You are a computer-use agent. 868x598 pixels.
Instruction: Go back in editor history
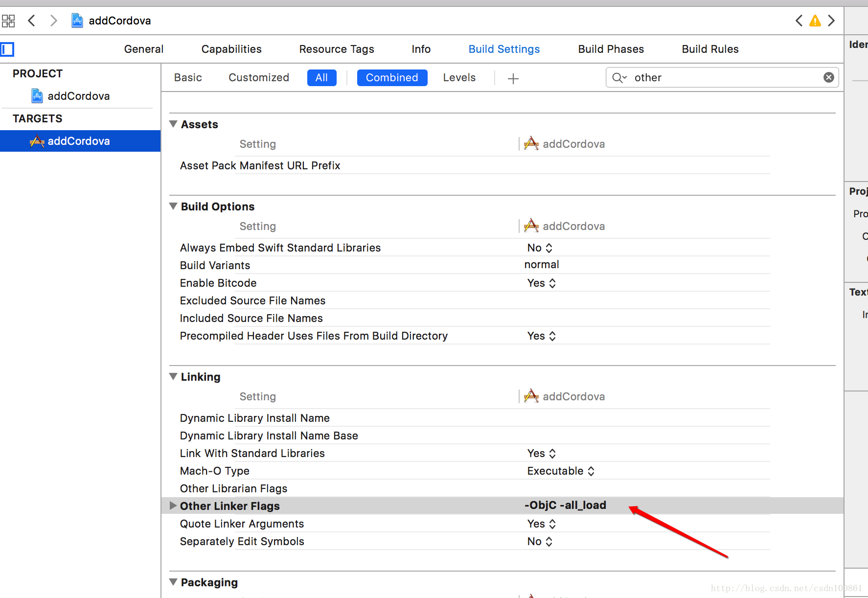tap(32, 21)
